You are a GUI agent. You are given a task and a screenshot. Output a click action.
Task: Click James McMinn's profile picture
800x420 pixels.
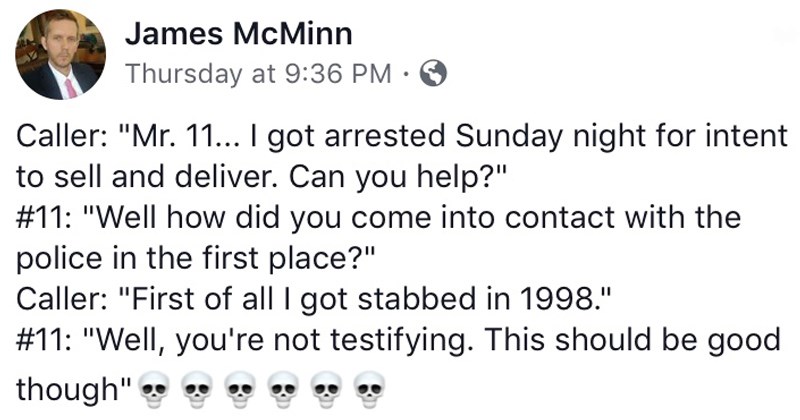[x=61, y=55]
